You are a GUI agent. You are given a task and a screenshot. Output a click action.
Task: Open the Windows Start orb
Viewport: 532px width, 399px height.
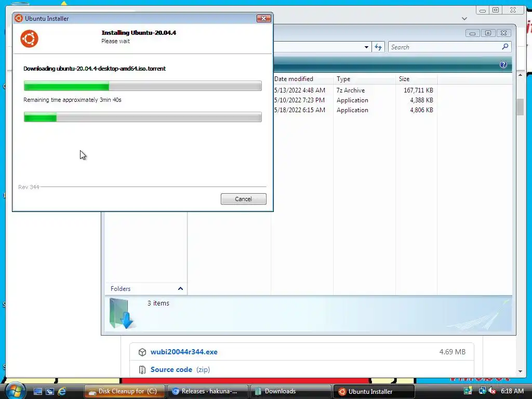(15, 391)
